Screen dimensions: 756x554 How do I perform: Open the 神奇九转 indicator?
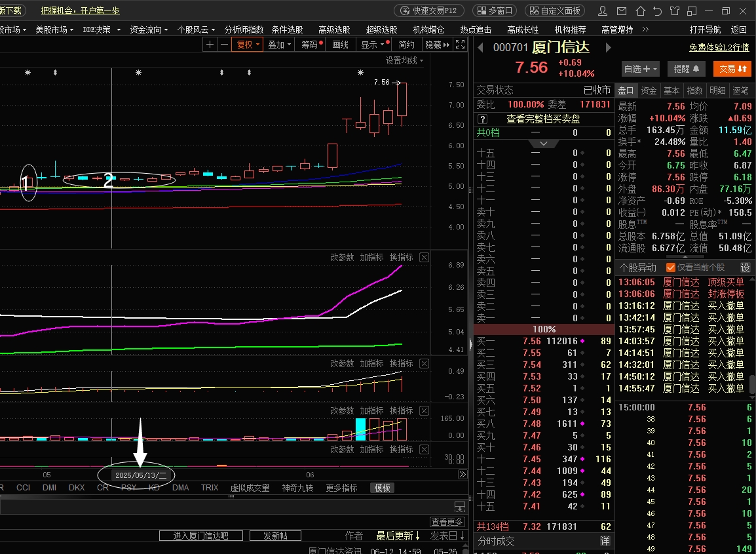click(297, 488)
